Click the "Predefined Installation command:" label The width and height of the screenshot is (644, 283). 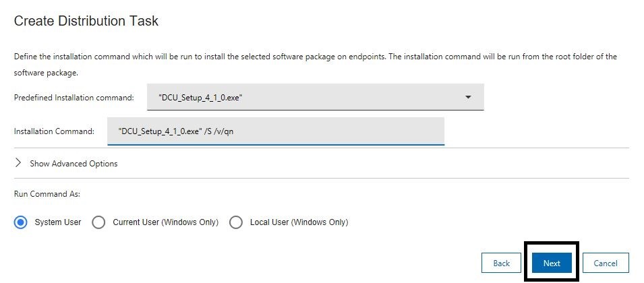(x=73, y=98)
